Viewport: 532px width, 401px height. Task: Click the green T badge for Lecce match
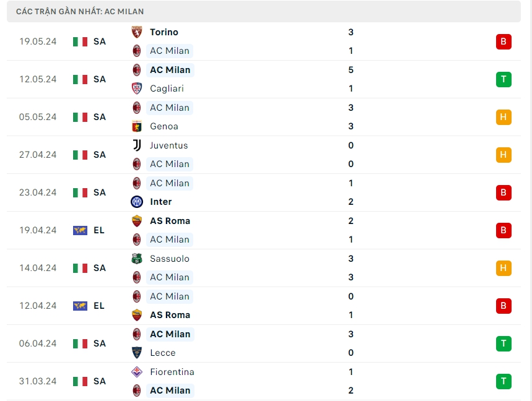504,343
